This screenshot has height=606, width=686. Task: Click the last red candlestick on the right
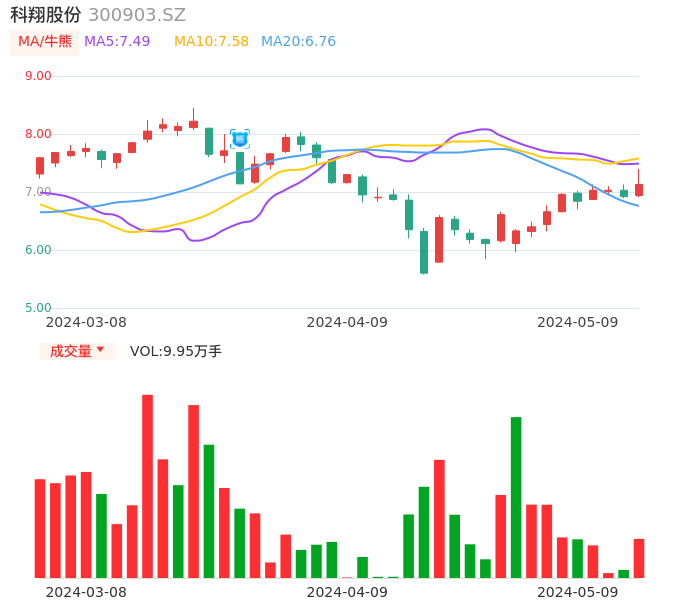pos(639,189)
